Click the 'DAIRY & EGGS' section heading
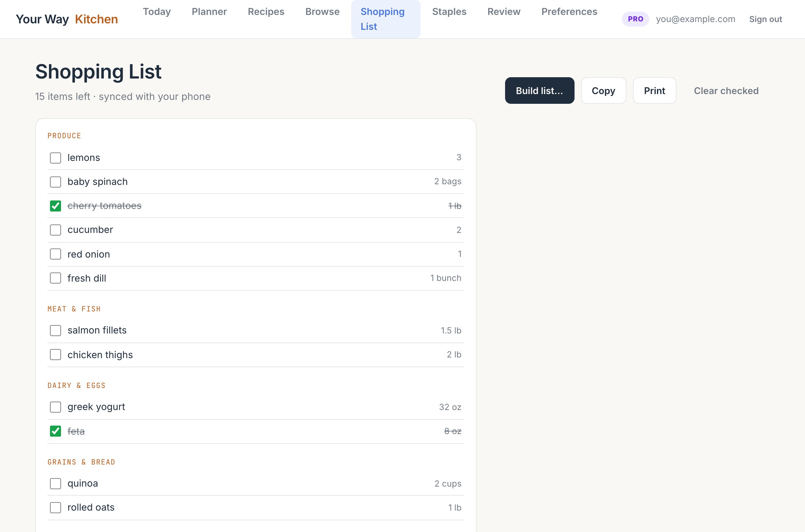805x532 pixels. [x=77, y=385]
